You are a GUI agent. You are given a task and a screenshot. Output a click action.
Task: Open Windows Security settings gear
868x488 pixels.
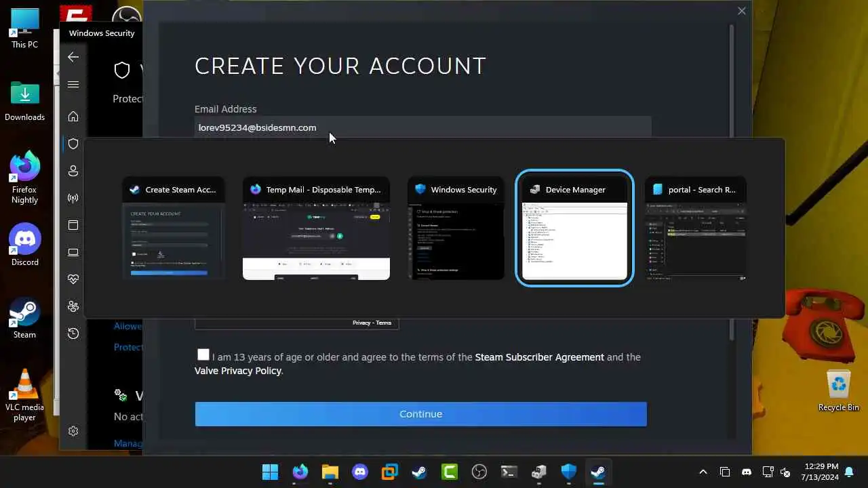click(x=73, y=431)
